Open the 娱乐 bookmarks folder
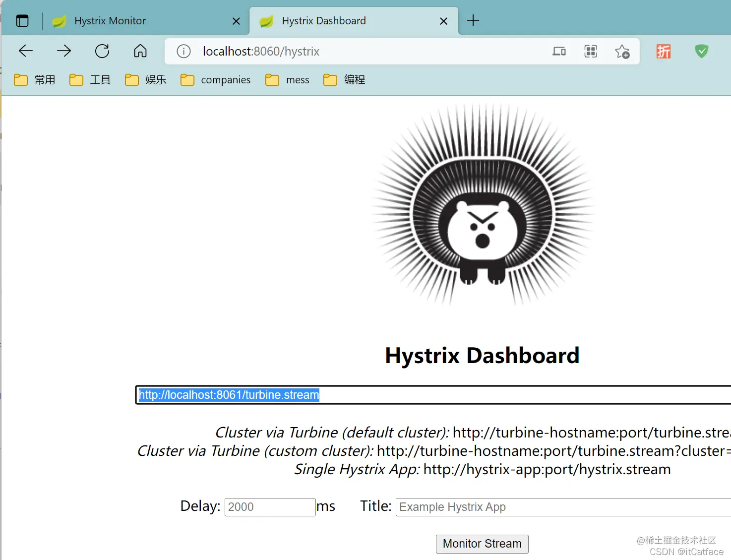731x560 pixels. pyautogui.click(x=146, y=80)
